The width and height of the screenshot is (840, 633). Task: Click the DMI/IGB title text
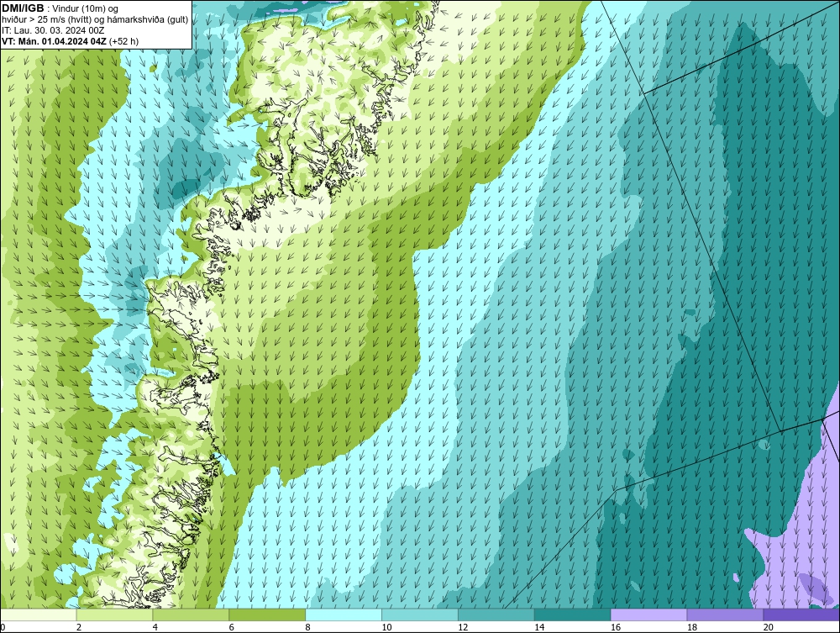click(x=23, y=8)
